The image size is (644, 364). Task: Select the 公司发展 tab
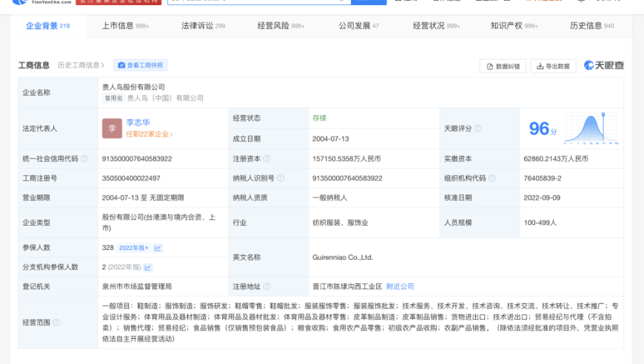tap(358, 26)
